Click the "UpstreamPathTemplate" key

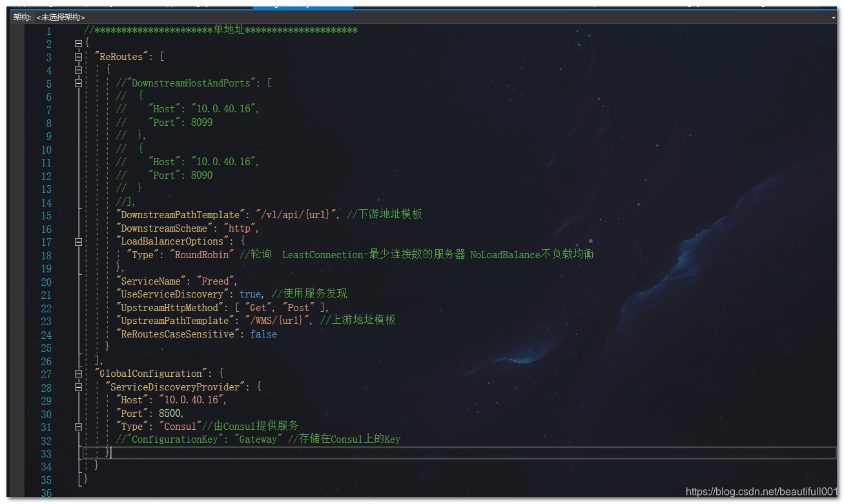(x=175, y=321)
